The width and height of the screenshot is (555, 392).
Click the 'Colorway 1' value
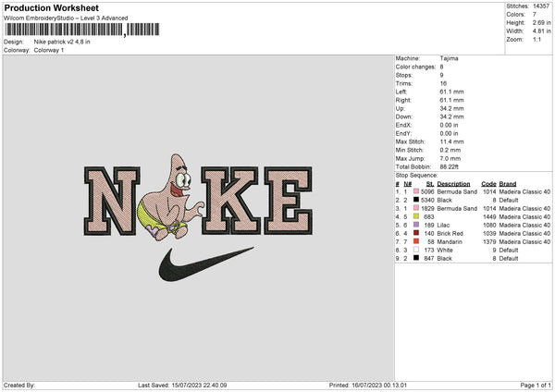pos(49,50)
